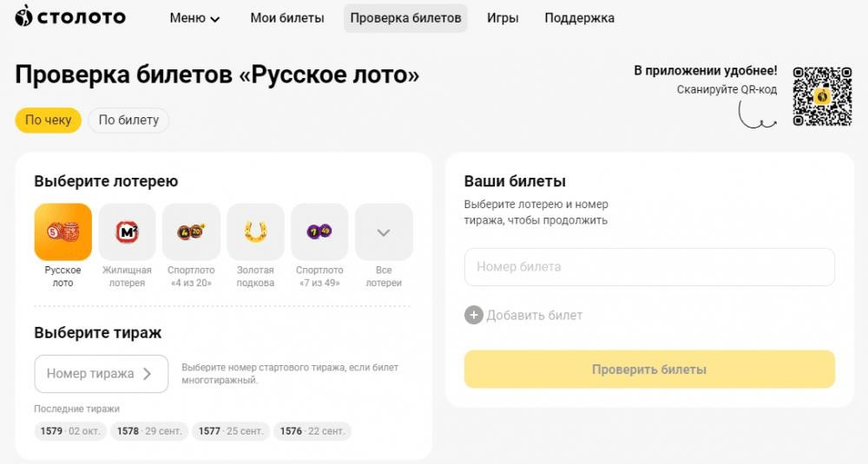Screen dimensions: 868x464
Task: Switch to the По билету option
Action: pos(128,120)
